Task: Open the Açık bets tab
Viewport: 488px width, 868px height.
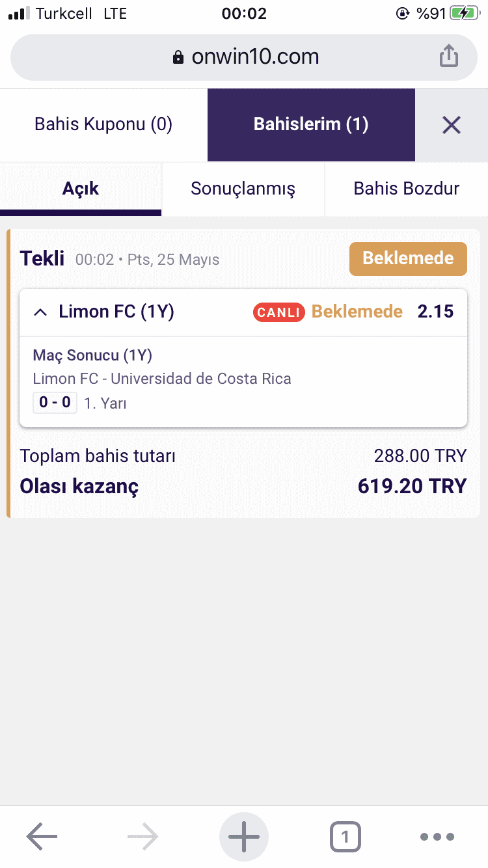Action: [81, 189]
